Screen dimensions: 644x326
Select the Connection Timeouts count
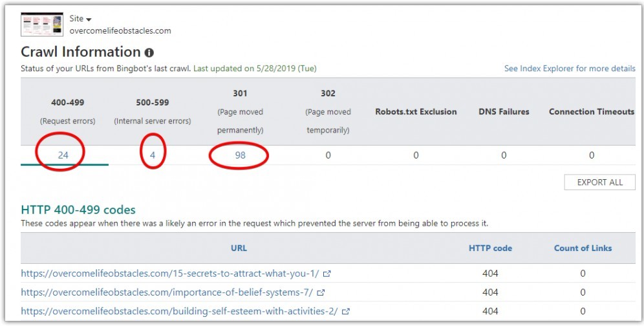(x=592, y=155)
